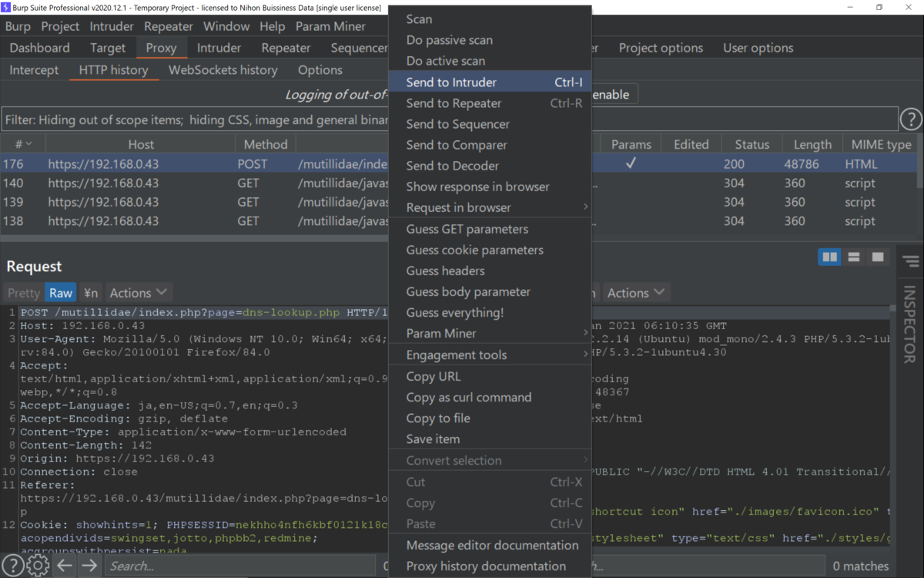
Task: Expand the Engagement tools submenu
Action: (490, 355)
